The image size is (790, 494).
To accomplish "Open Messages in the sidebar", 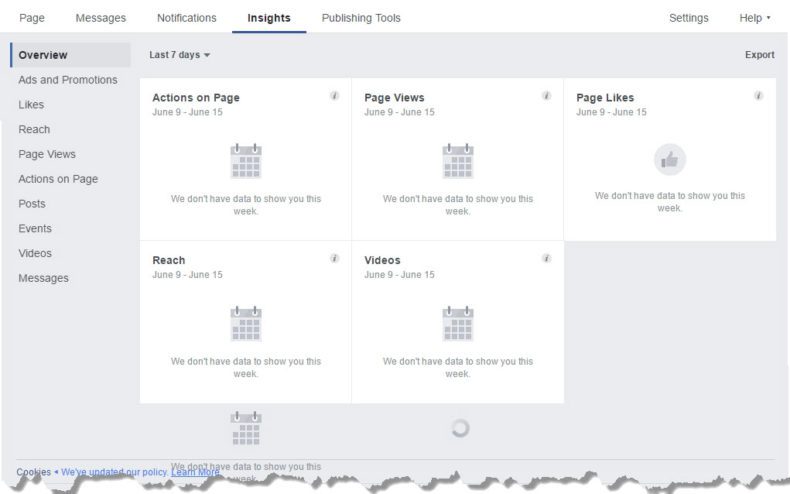I will pos(43,278).
